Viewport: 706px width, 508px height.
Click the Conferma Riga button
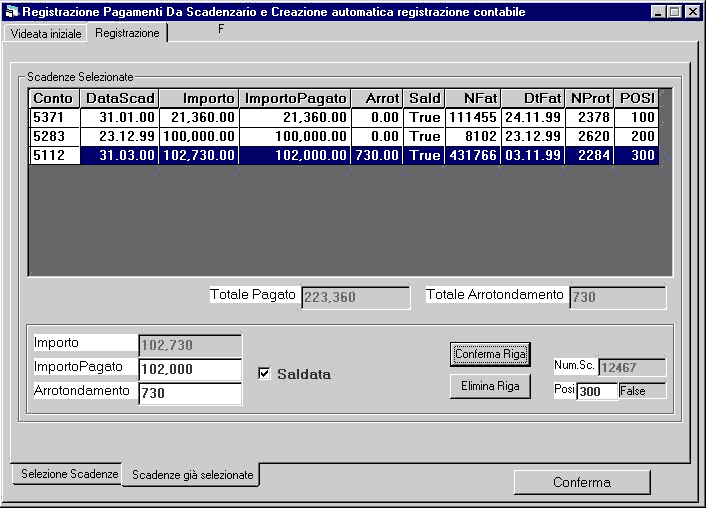tap(490, 354)
